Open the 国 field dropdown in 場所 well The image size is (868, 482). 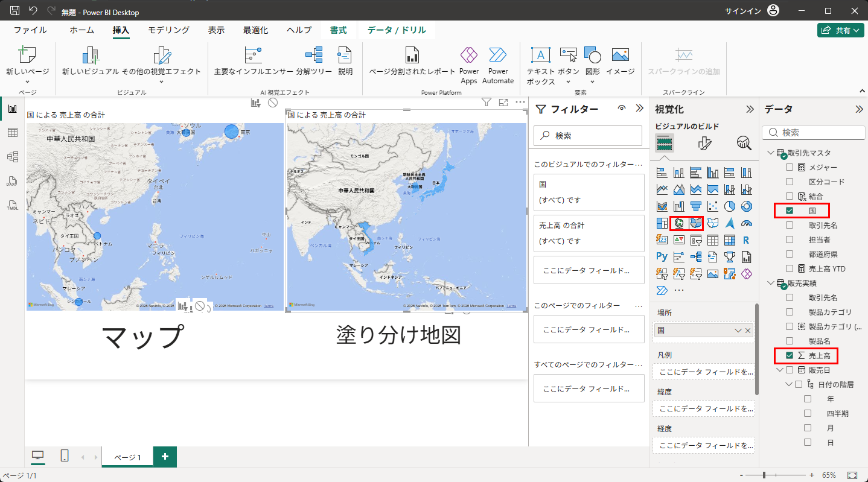[738, 330]
